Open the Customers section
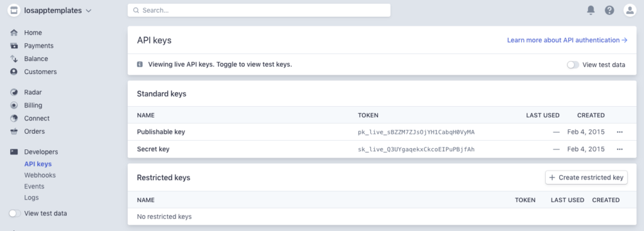Image resolution: width=644 pixels, height=231 pixels. [x=40, y=72]
